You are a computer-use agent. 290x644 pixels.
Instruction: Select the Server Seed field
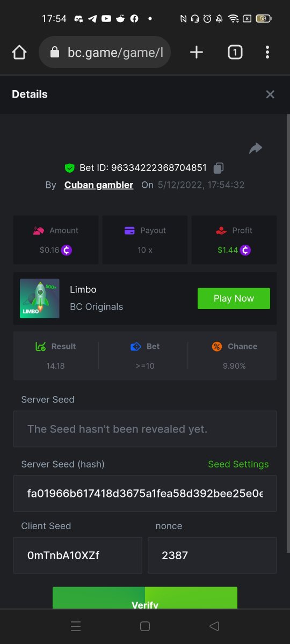pyautogui.click(x=145, y=429)
